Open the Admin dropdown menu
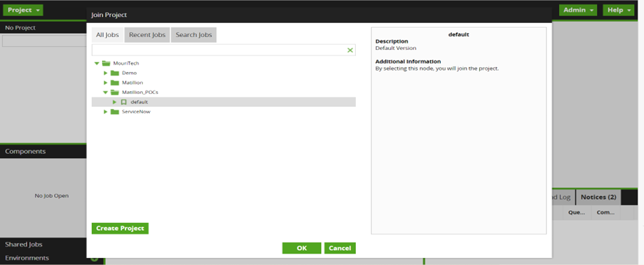This screenshot has width=644, height=265. tap(578, 10)
